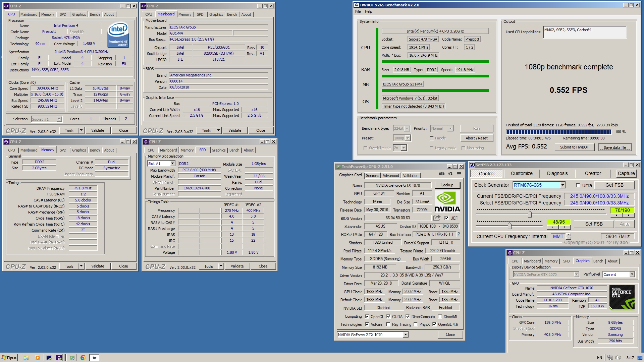Click the volume speaker tray icon

pyautogui.click(x=618, y=358)
